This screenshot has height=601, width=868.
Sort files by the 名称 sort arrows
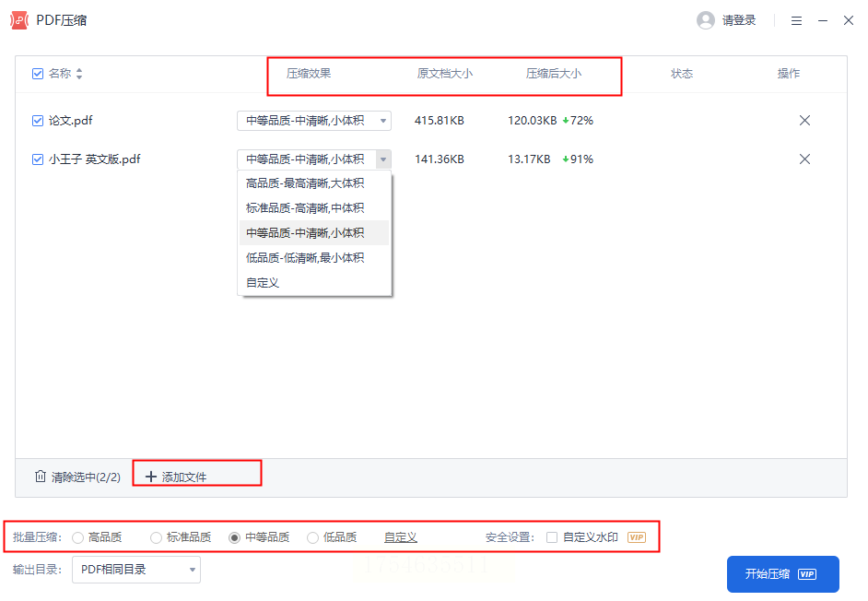pos(79,74)
